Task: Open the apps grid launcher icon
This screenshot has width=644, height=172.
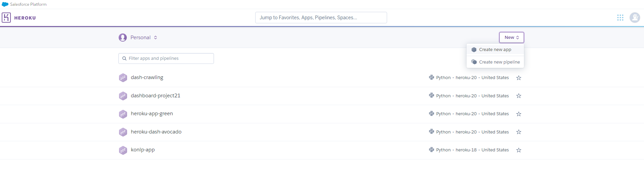Action: pos(620,18)
